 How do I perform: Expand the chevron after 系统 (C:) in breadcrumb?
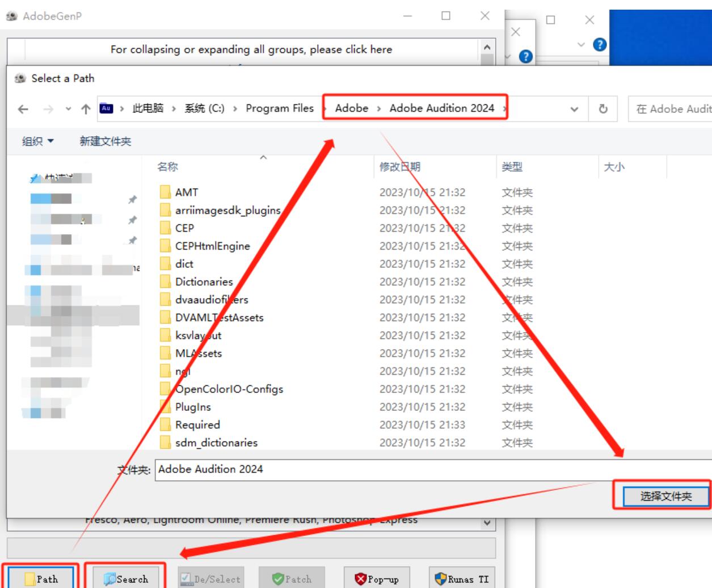(235, 108)
